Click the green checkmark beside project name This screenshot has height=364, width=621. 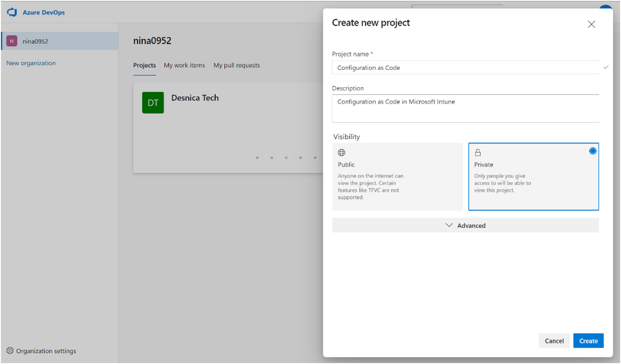coord(606,67)
